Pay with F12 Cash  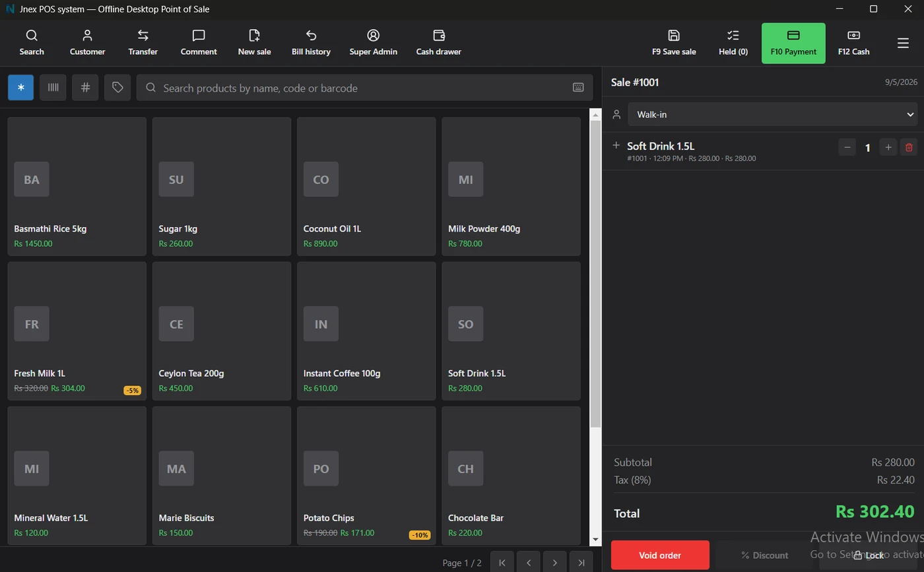tap(853, 43)
